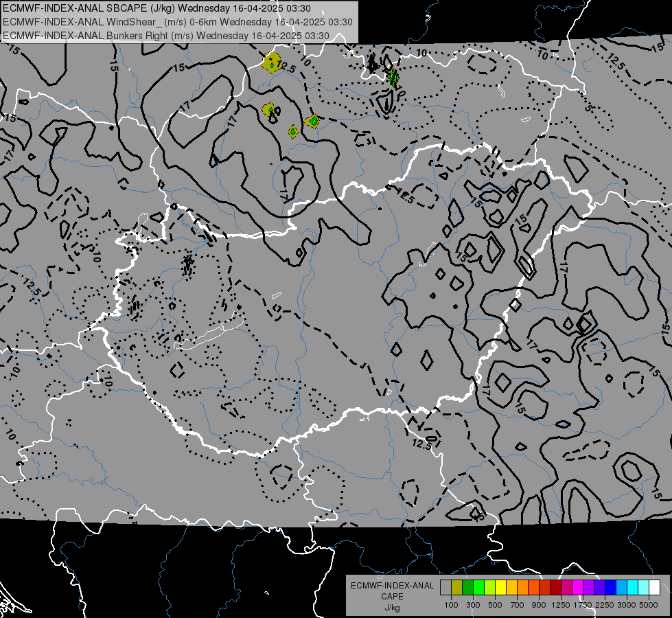Pick the deep pink legend swatch
This screenshot has height=618, width=672.
click(566, 587)
